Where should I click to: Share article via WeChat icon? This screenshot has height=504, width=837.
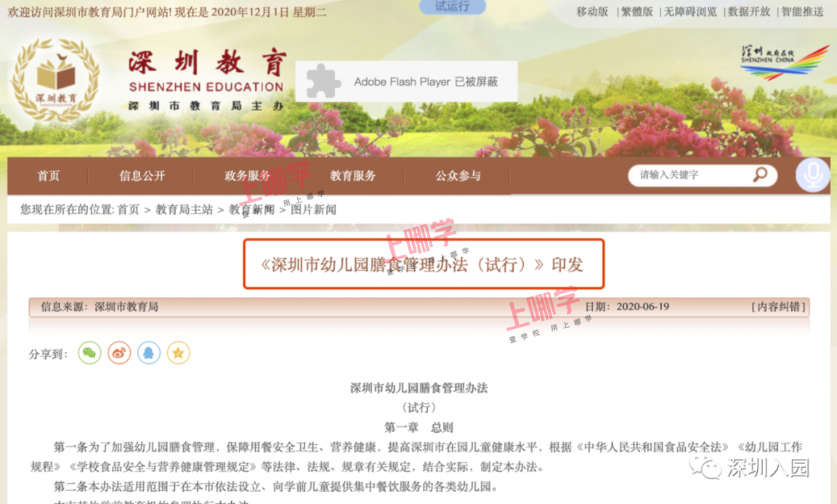point(89,353)
